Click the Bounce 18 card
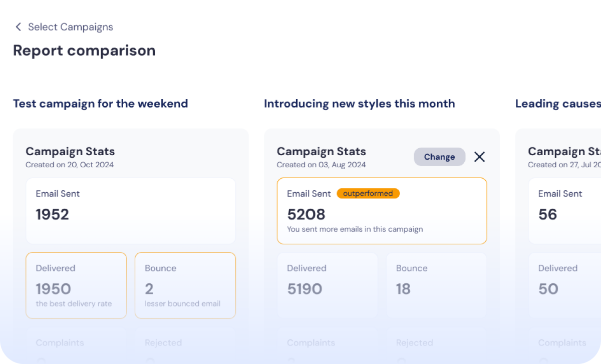 pyautogui.click(x=436, y=285)
